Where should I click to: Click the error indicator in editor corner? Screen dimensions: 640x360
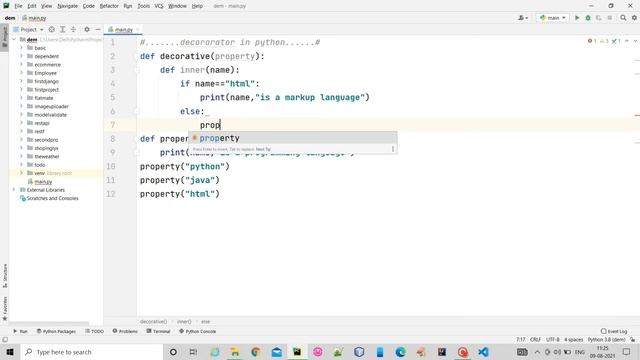(592, 41)
